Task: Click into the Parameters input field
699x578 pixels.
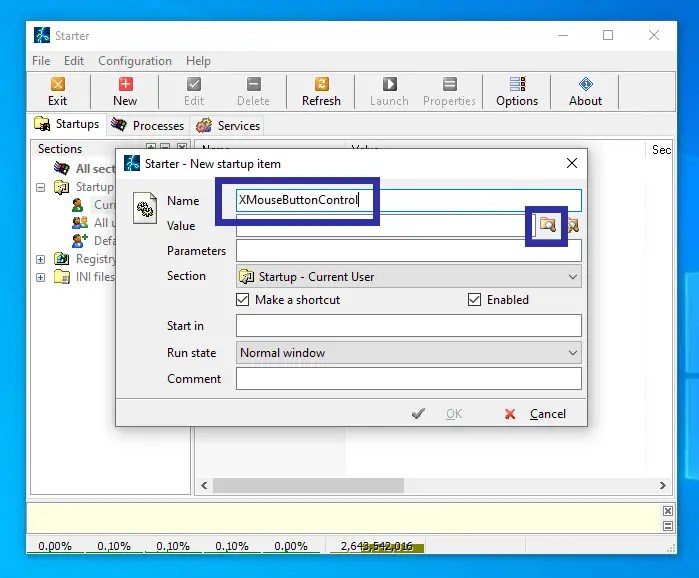Action: click(x=408, y=251)
